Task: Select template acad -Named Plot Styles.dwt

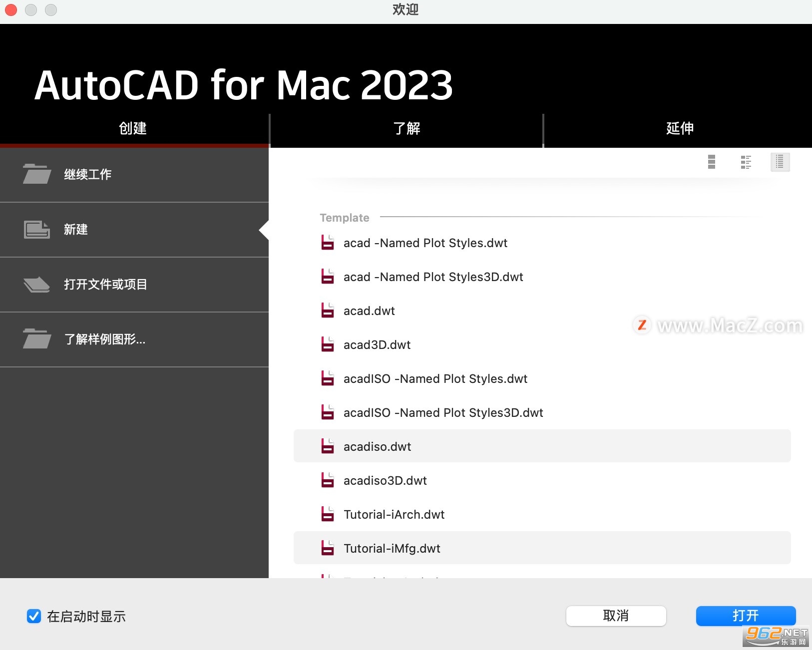Action: click(x=542, y=243)
